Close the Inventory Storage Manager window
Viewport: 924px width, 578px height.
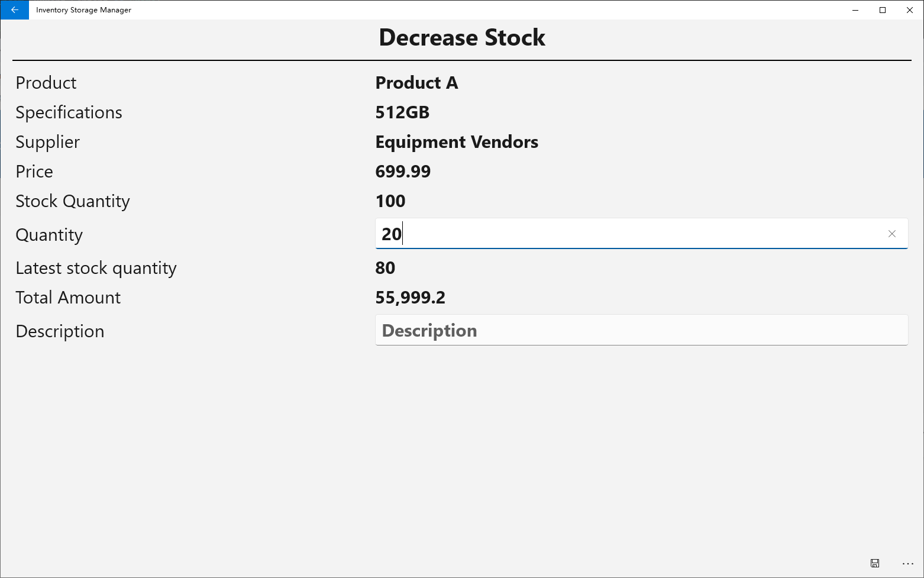pos(910,10)
